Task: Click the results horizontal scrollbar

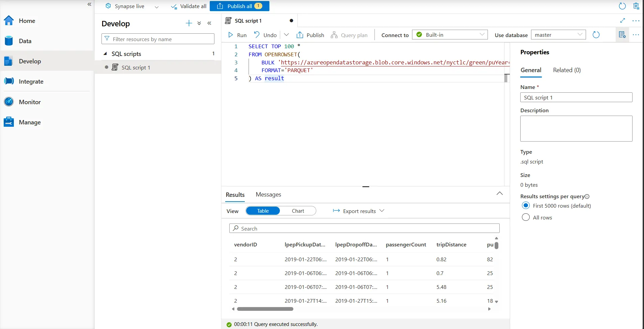Action: click(x=265, y=309)
